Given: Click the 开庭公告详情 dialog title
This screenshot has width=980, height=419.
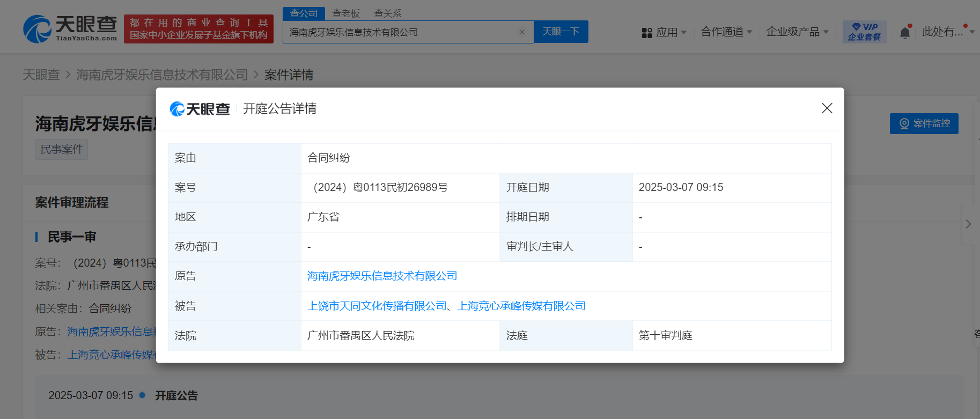Looking at the screenshot, I should (x=279, y=109).
